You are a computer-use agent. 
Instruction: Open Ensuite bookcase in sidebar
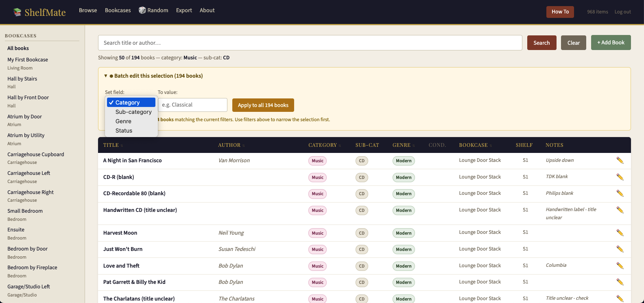[x=16, y=229]
